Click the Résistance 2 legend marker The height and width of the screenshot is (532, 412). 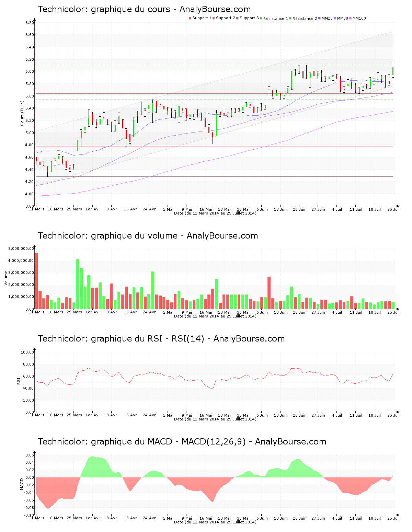[x=290, y=19]
